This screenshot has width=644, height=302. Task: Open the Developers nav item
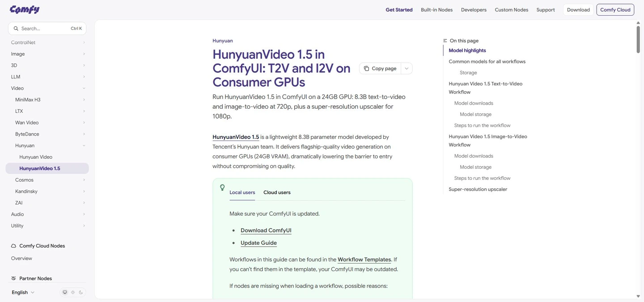474,10
